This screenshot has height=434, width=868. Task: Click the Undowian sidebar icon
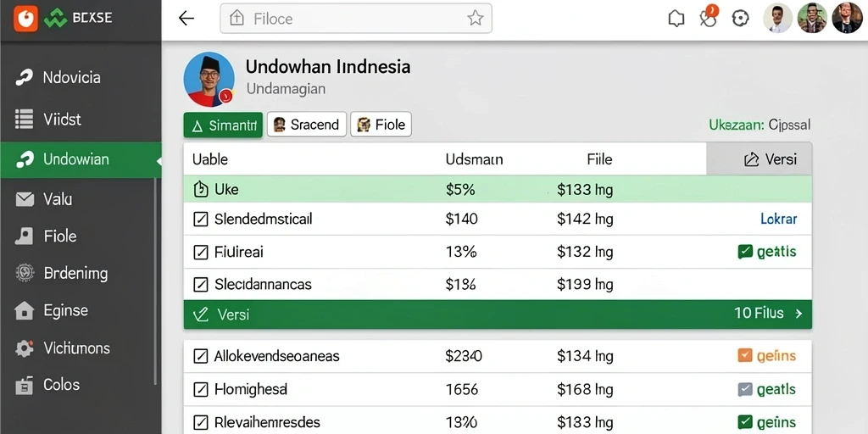[x=24, y=159]
